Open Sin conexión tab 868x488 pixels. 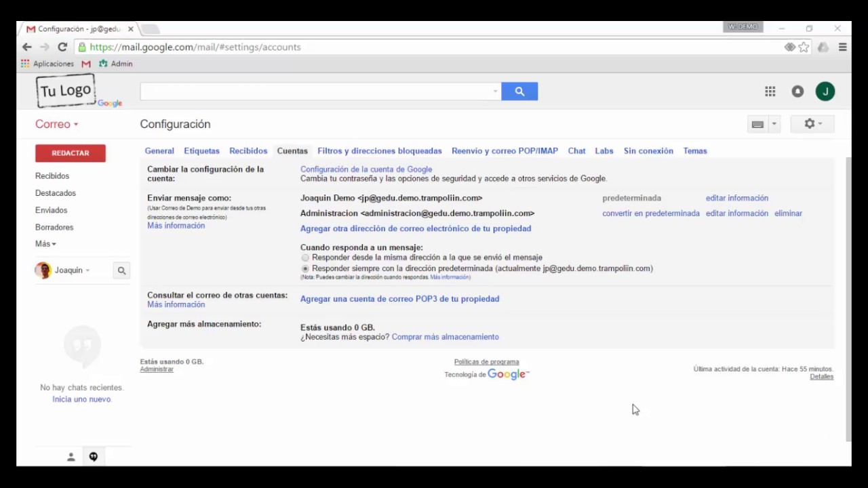coord(648,151)
